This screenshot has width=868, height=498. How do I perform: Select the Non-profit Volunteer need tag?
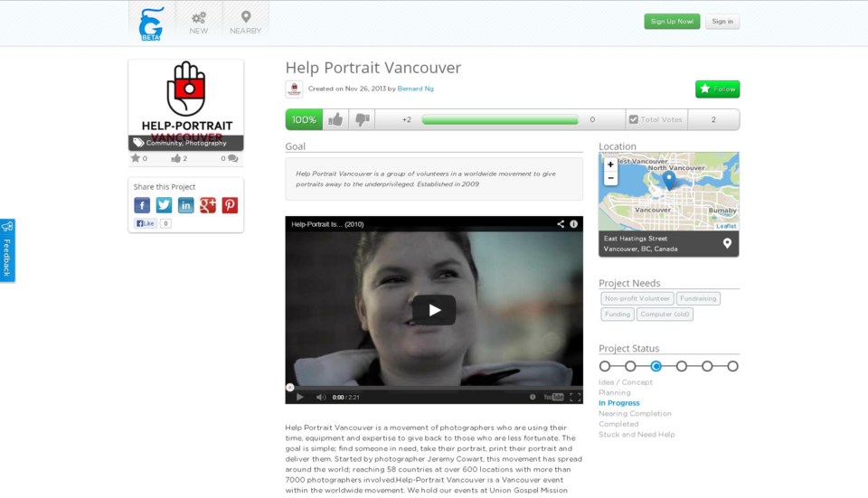(637, 299)
